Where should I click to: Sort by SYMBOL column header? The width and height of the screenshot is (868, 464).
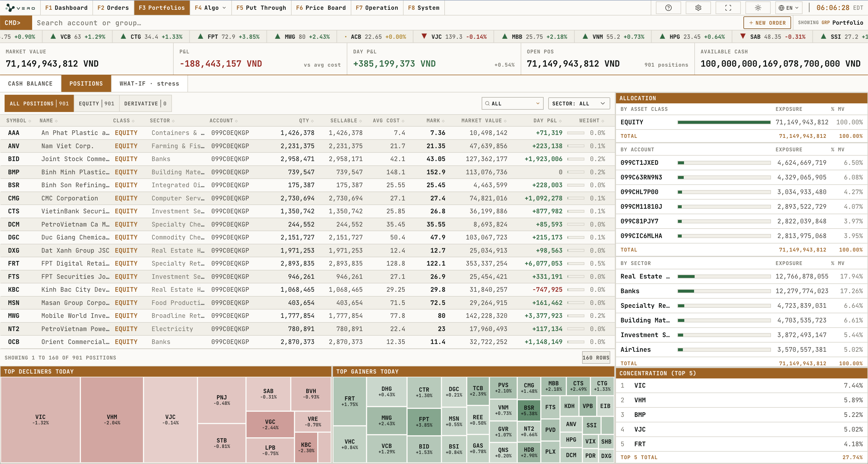(x=19, y=121)
